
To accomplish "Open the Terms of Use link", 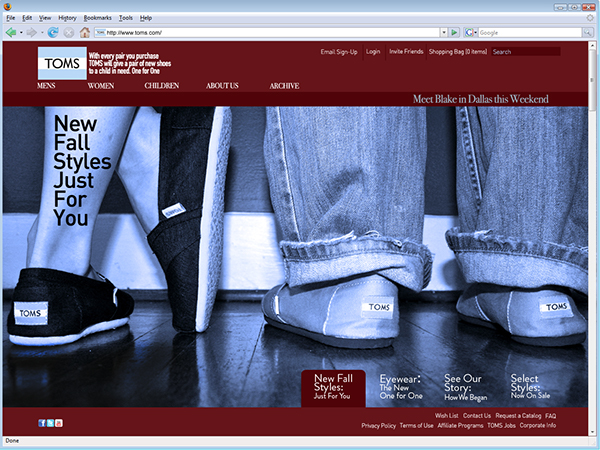I will [416, 426].
